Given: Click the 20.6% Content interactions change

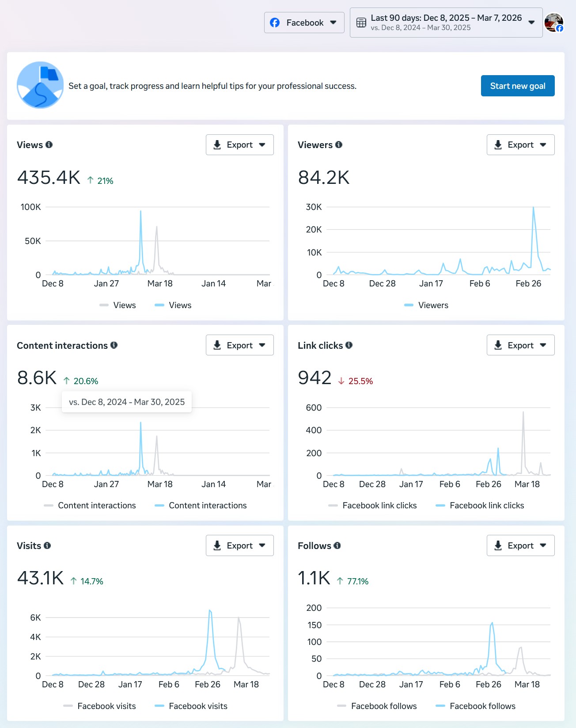Looking at the screenshot, I should tap(81, 381).
